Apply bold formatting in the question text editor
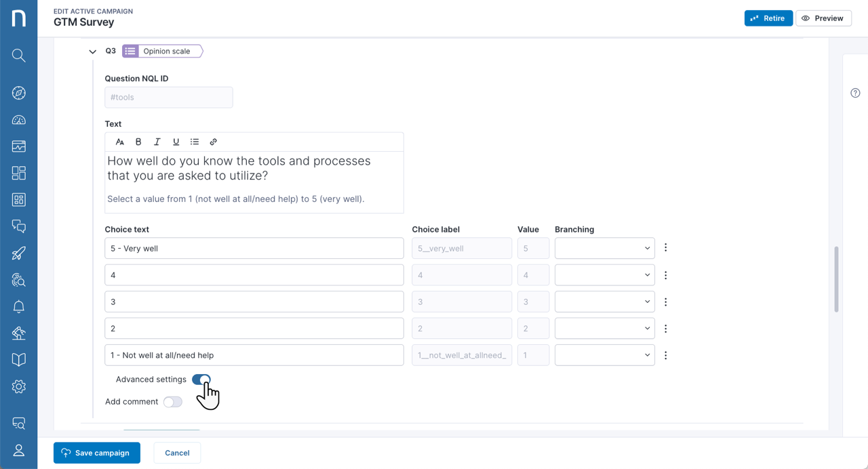Image resolution: width=868 pixels, height=469 pixels. coord(138,141)
